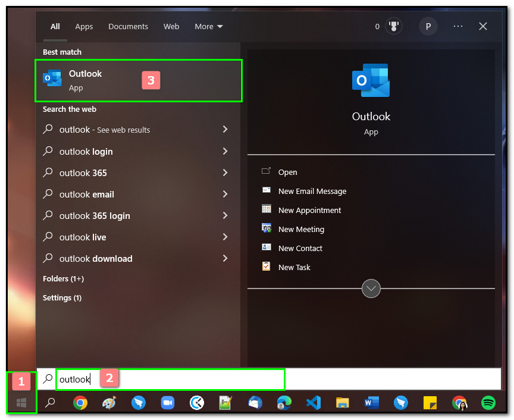Open the Notepad++ icon on the taskbar
The height and width of the screenshot is (420, 514).
(225, 403)
